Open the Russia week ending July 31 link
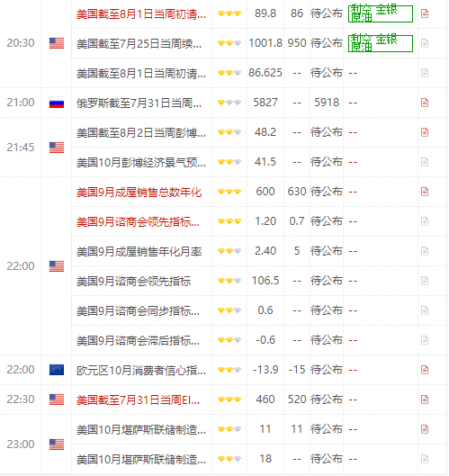The width and height of the screenshot is (449, 476). point(139,103)
